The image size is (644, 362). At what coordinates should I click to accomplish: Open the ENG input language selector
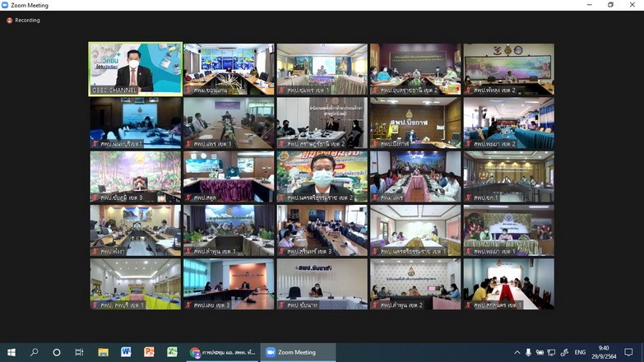coord(578,352)
